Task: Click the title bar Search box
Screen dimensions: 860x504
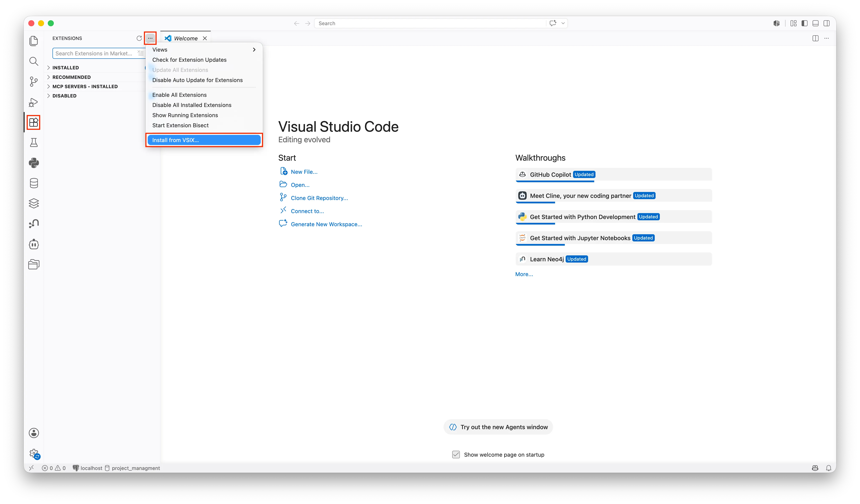Action: click(x=430, y=23)
